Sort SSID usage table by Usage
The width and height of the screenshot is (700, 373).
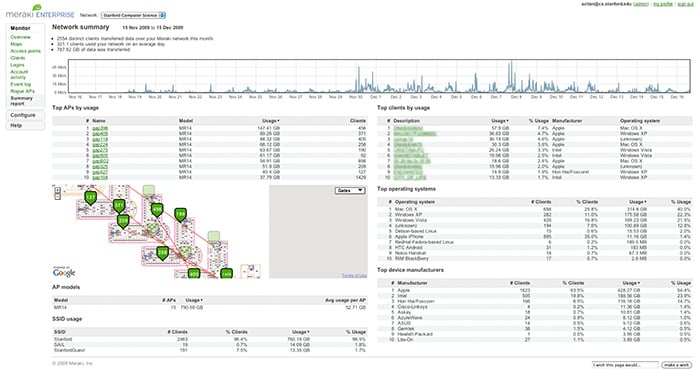pyautogui.click(x=300, y=332)
